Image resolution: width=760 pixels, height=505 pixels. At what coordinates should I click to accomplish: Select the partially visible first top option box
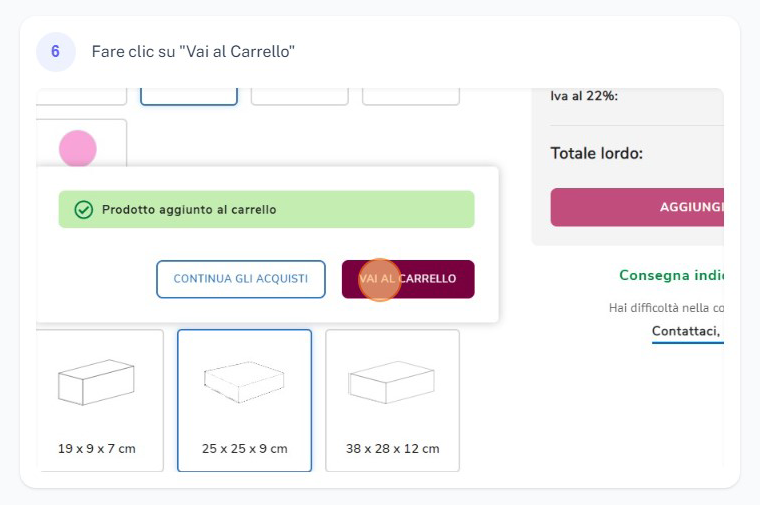(x=81, y=96)
